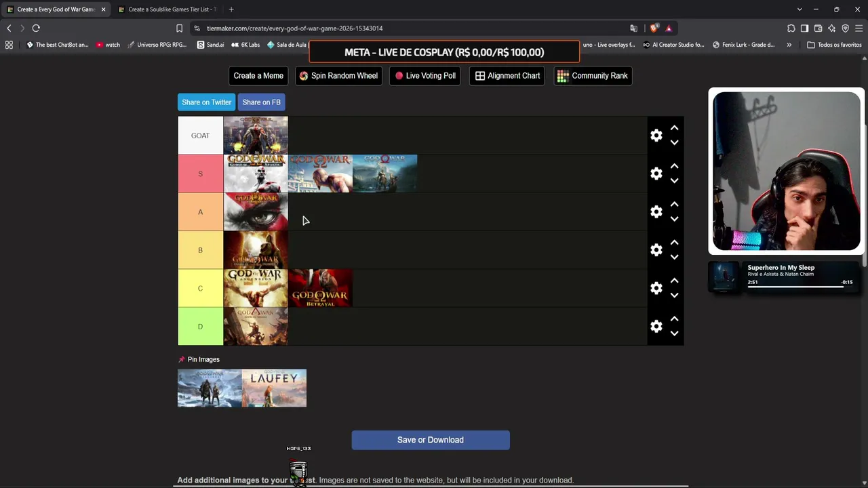The height and width of the screenshot is (488, 868).
Task: Open the Leo AI sparkle icon
Action: 832,28
